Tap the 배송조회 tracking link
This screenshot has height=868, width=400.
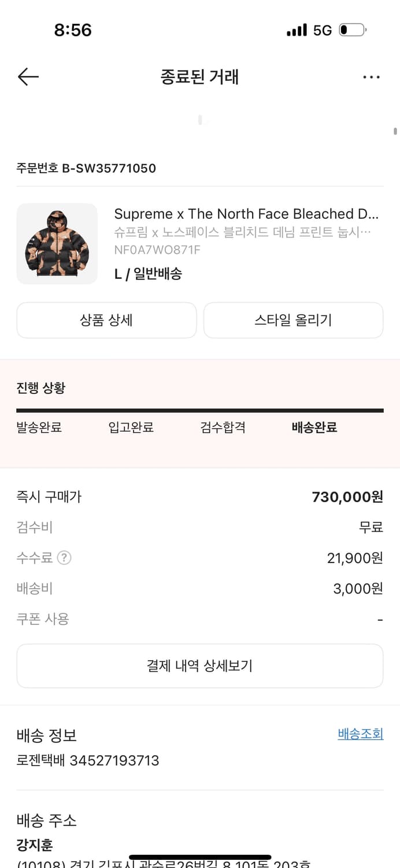[x=360, y=734]
